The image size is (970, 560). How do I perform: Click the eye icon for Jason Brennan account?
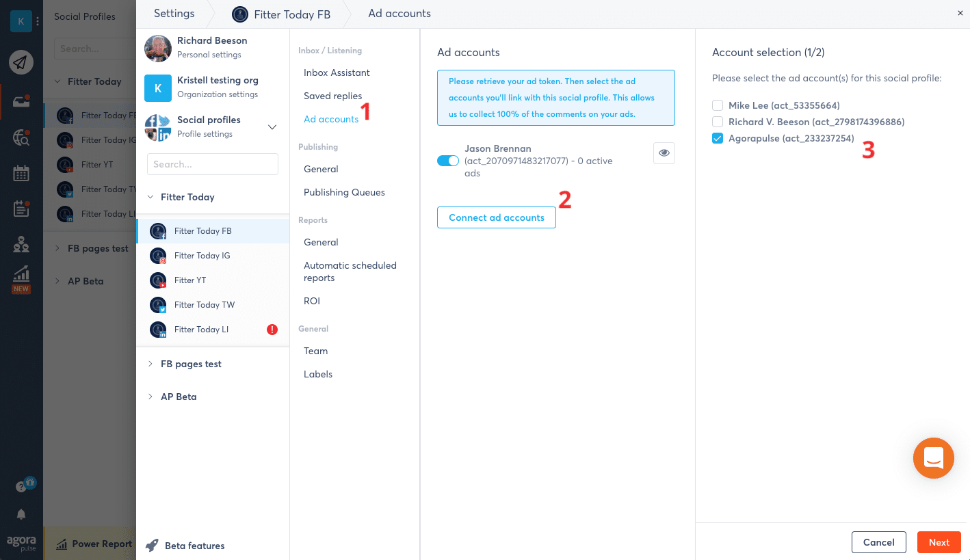coord(664,153)
